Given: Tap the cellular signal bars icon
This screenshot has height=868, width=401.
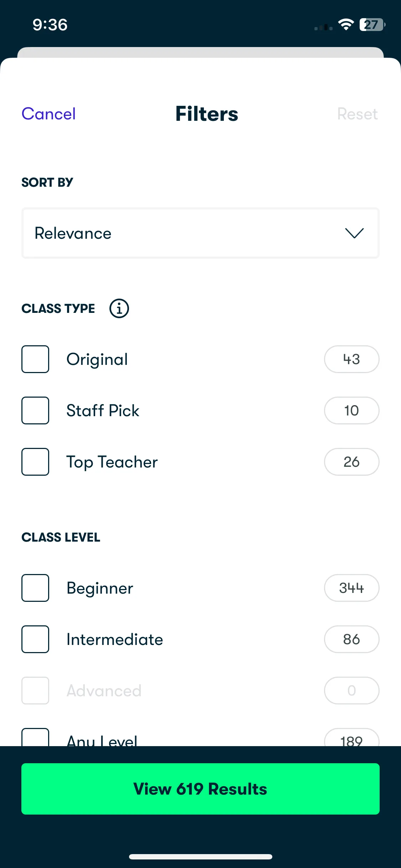Looking at the screenshot, I should pos(323,27).
